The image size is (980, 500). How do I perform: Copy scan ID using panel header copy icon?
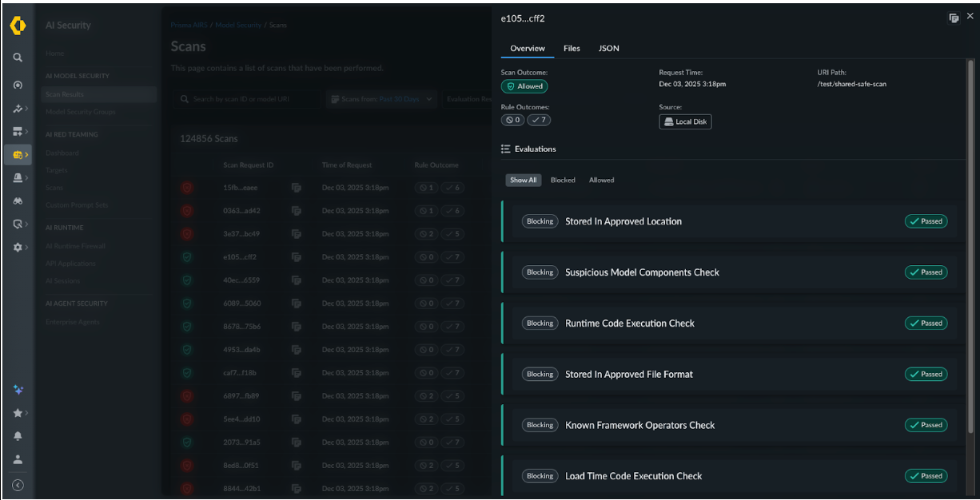coord(954,18)
